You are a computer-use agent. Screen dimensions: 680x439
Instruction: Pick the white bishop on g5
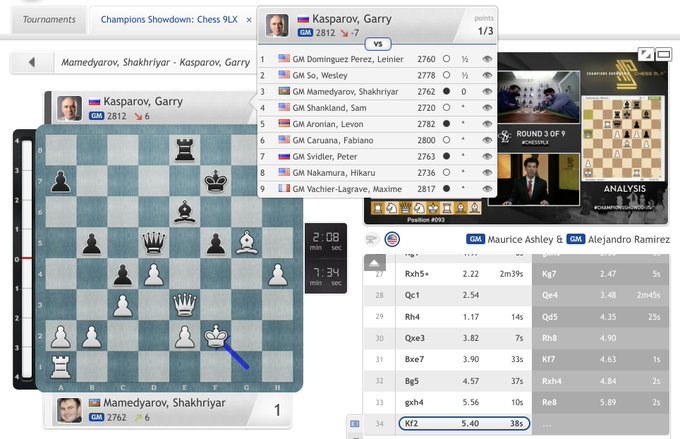(247, 242)
